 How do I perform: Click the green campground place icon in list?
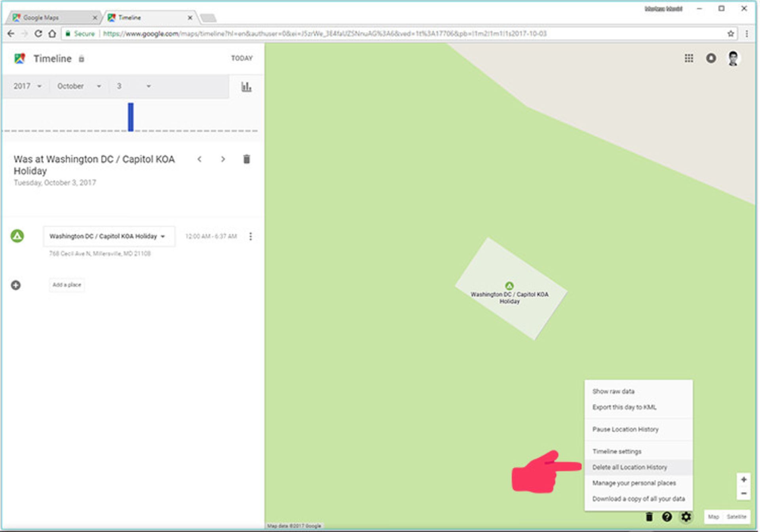[17, 236]
